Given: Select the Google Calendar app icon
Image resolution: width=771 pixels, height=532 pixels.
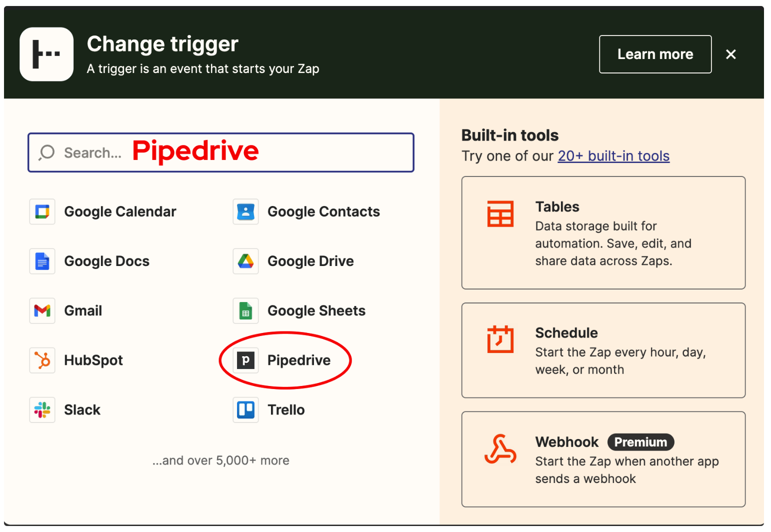Looking at the screenshot, I should 42,211.
